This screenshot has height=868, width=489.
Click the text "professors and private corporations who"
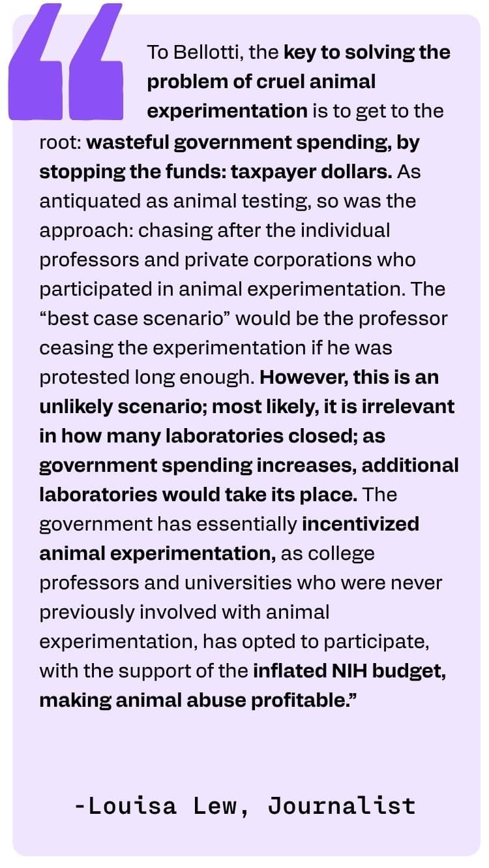pyautogui.click(x=228, y=259)
